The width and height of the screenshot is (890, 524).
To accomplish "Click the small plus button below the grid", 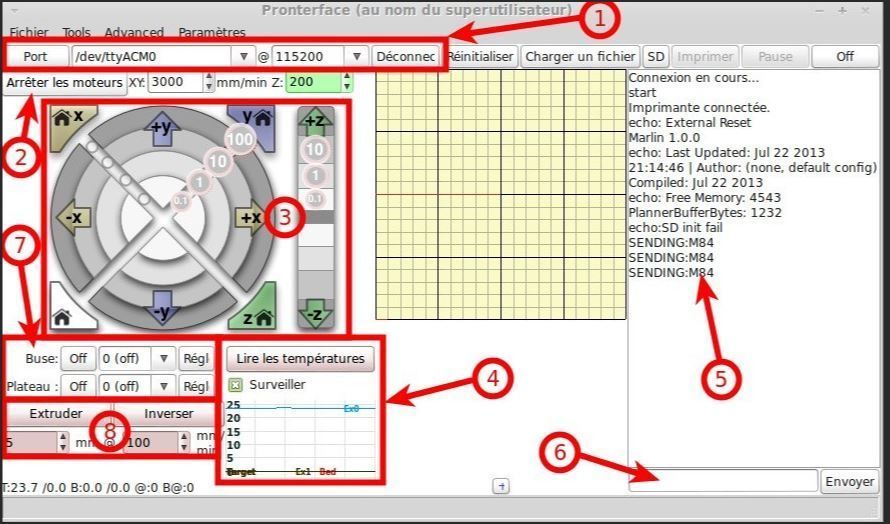I will pos(501,486).
